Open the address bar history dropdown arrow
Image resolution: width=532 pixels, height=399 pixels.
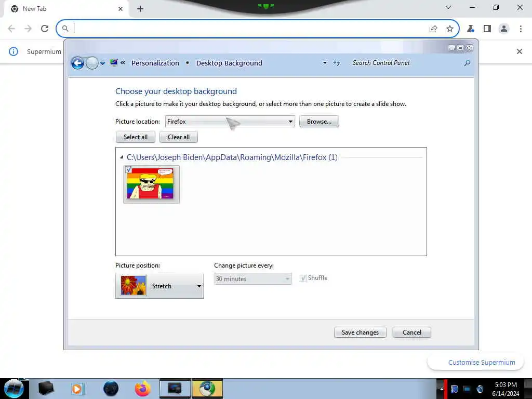325,63
